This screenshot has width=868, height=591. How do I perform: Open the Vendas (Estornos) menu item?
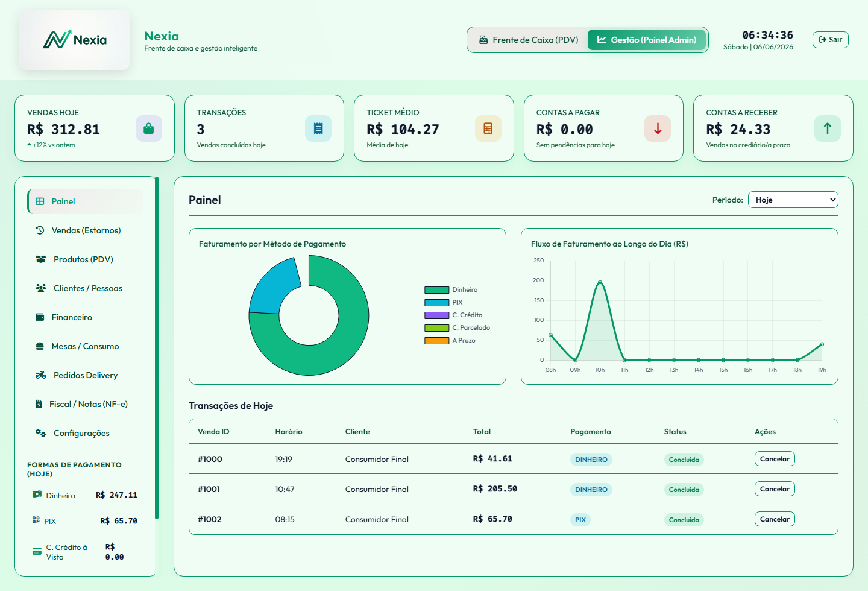86,230
